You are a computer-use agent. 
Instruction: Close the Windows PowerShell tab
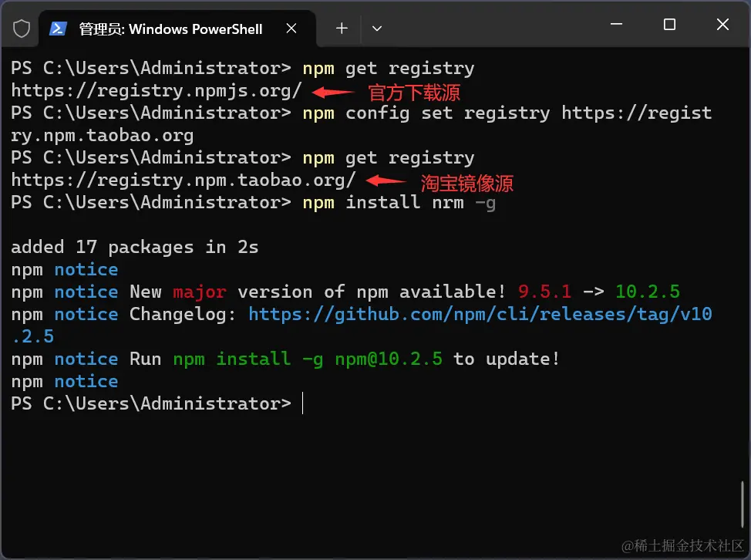click(291, 29)
